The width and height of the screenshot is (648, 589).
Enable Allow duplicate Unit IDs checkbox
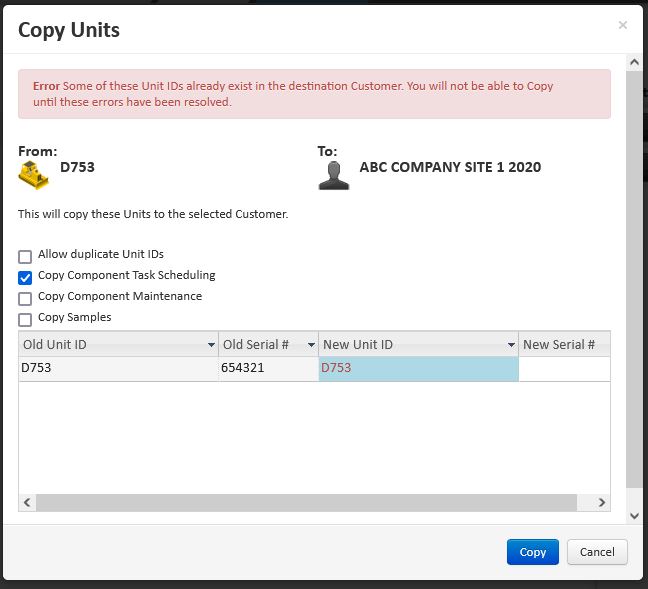pos(25,256)
